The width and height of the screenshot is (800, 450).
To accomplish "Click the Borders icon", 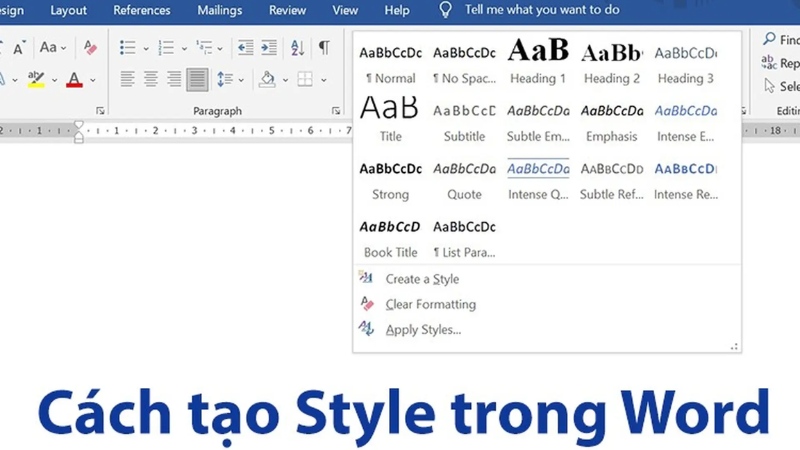I will pos(305,79).
